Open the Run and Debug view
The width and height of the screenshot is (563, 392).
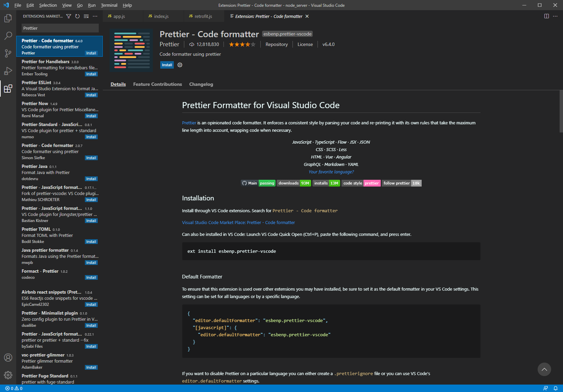(x=8, y=71)
